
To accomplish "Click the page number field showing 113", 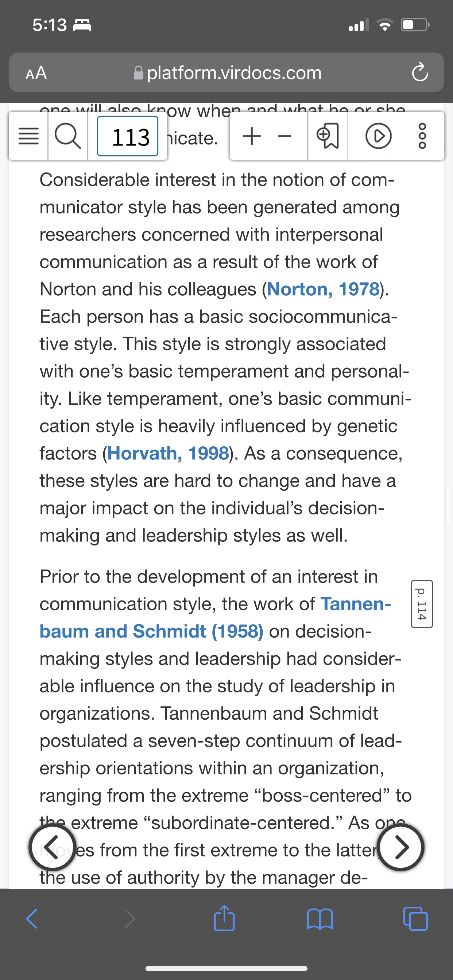I will (128, 136).
